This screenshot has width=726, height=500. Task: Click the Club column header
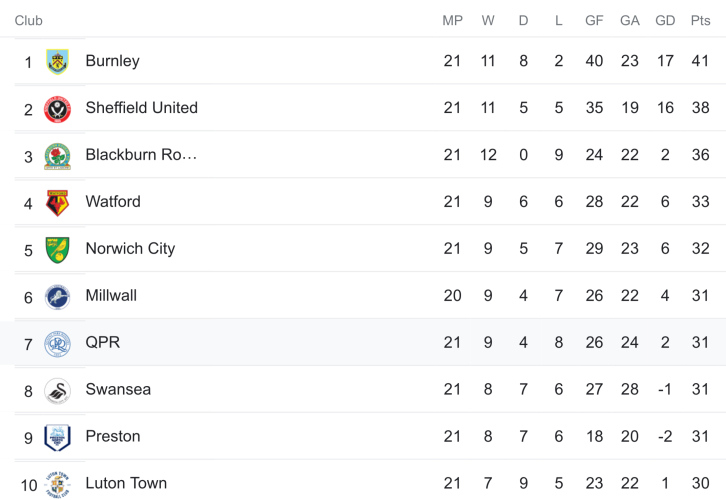point(28,21)
